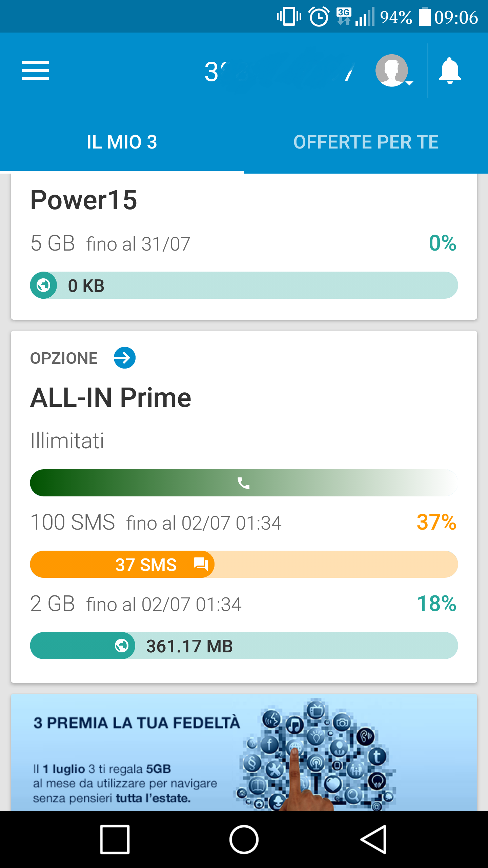The image size is (488, 868).
Task: Open the 3 Premia La Tua Fedeltà banner
Action: 244,753
